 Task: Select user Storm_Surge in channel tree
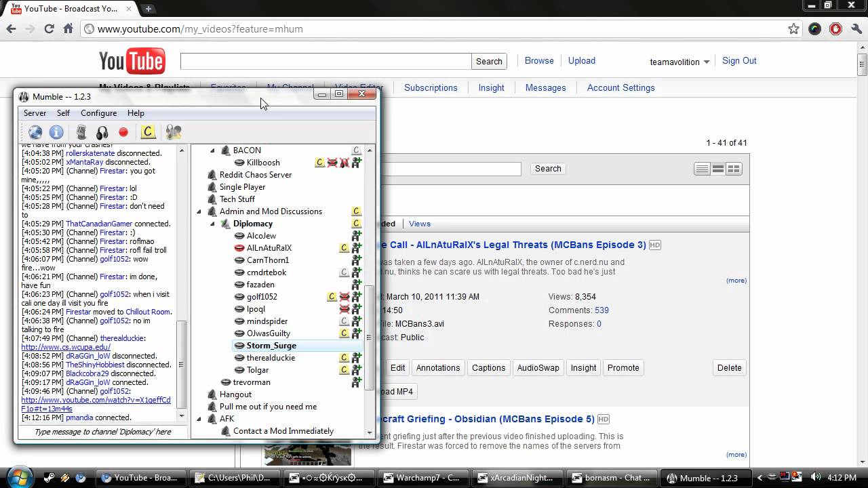(271, 346)
